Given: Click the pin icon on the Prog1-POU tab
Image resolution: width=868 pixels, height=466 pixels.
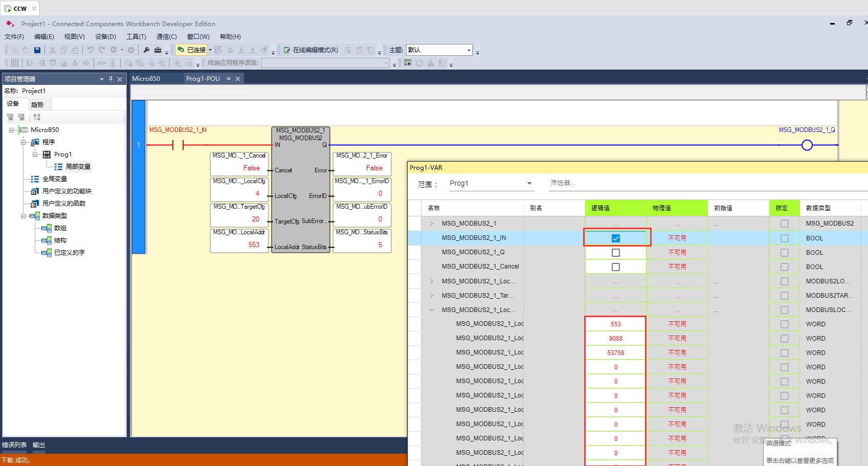Looking at the screenshot, I should click(x=229, y=79).
